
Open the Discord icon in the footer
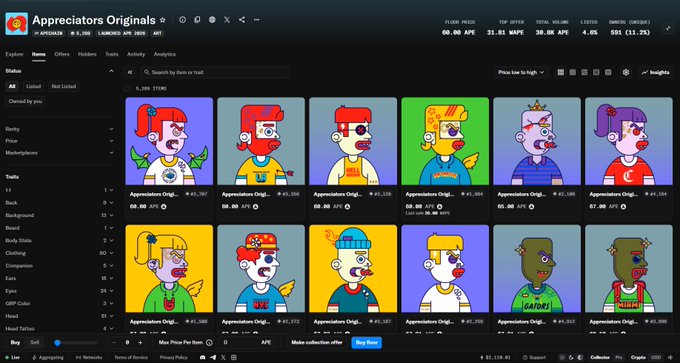tap(202, 357)
